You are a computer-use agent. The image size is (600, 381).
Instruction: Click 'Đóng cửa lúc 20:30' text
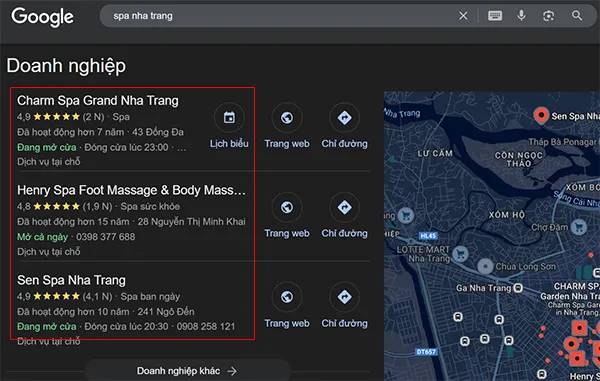(126, 326)
